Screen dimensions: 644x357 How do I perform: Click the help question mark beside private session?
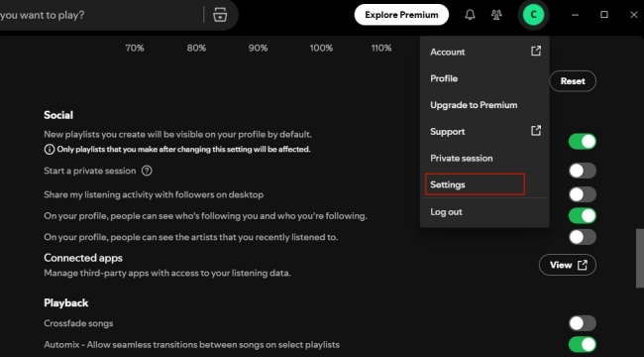147,171
